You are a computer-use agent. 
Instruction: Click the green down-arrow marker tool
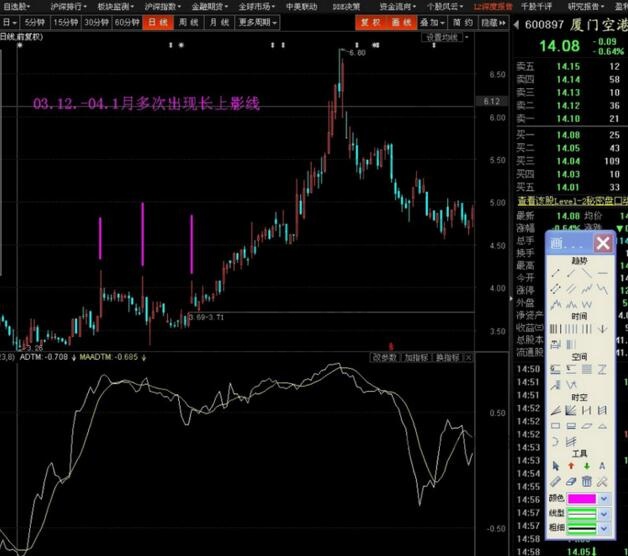pyautogui.click(x=586, y=465)
